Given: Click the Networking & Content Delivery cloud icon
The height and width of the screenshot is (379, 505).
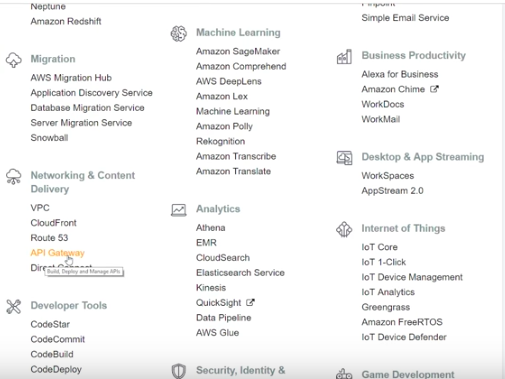Looking at the screenshot, I should (x=14, y=176).
